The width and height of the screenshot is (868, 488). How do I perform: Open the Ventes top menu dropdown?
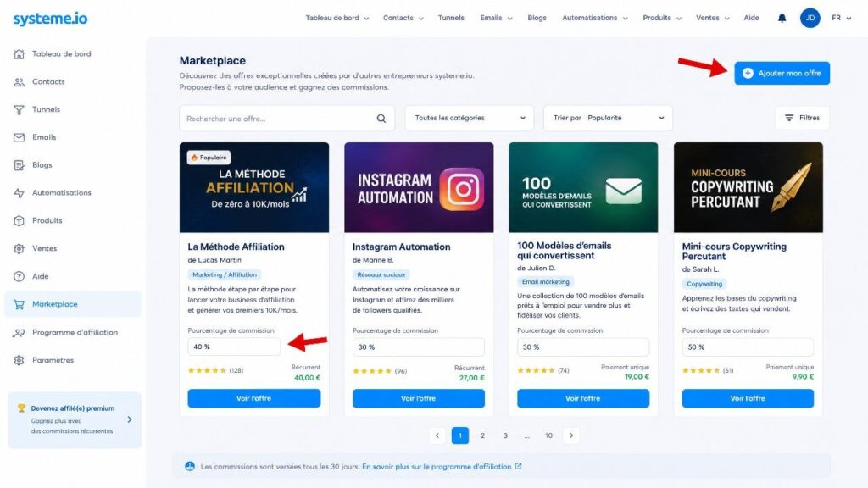pos(712,19)
